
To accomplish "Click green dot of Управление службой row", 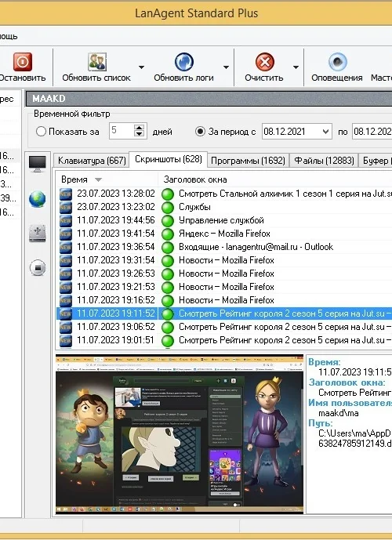I will [168, 221].
